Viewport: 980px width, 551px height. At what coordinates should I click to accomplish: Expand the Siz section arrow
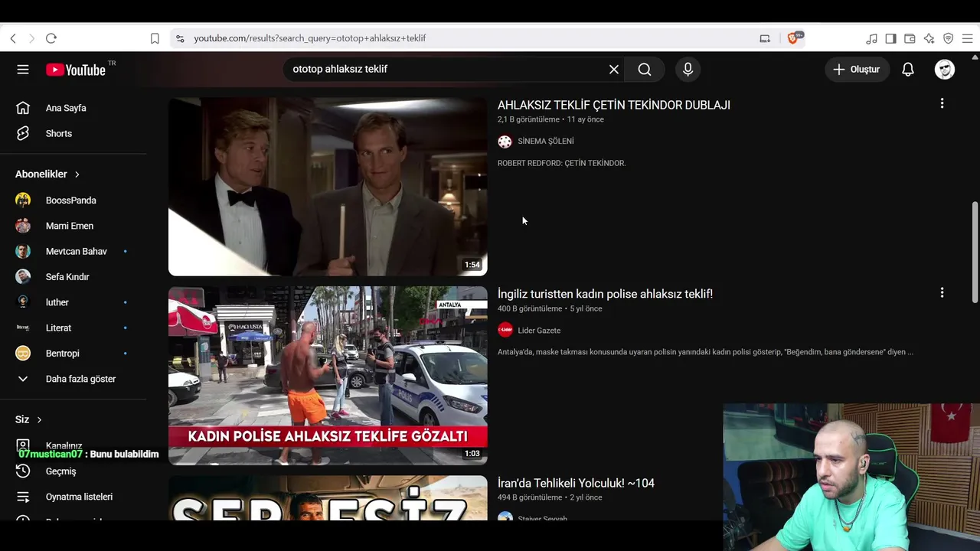39,420
